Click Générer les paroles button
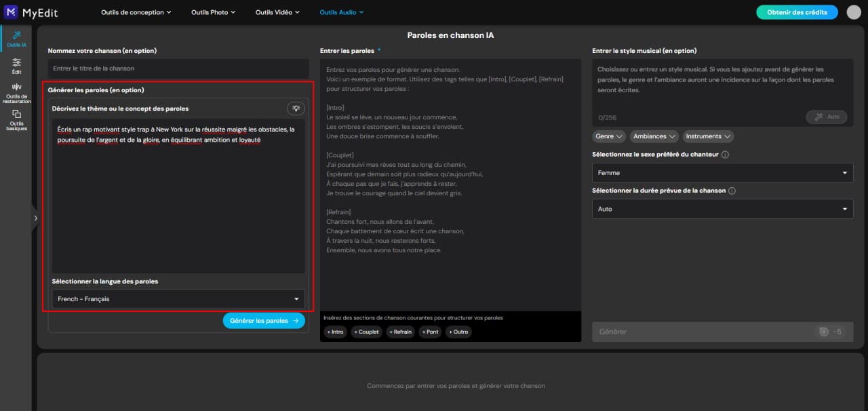This screenshot has width=868, height=411. click(264, 321)
